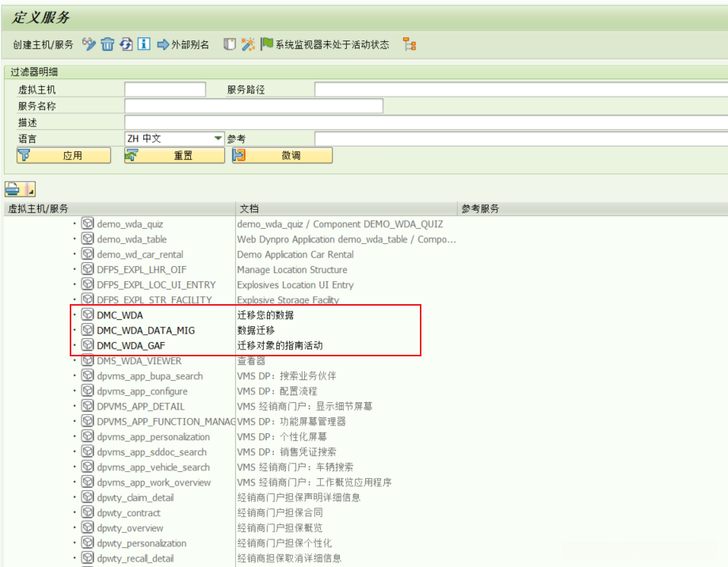728x567 pixels.
Task: Select the dpwty_claim_detail service node
Action: click(135, 497)
